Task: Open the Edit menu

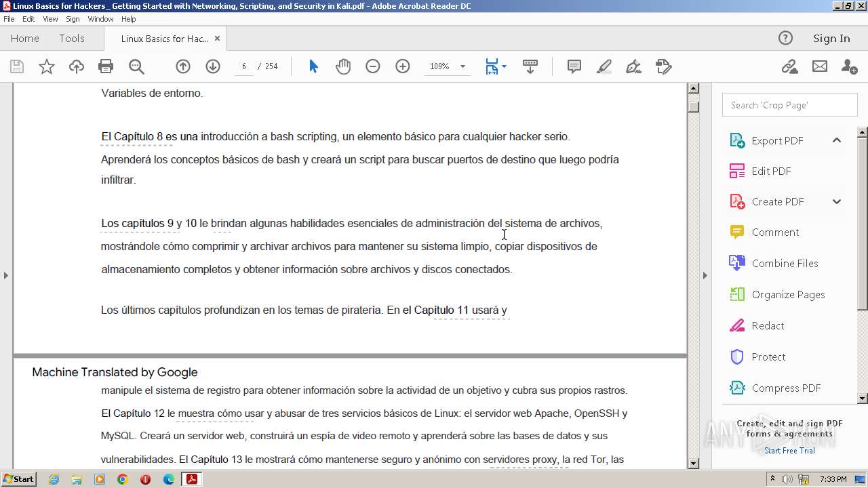Action: [28, 19]
